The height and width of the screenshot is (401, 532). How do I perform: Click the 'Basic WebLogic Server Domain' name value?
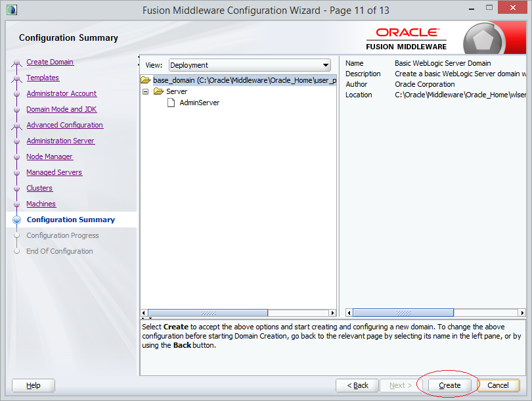click(443, 63)
